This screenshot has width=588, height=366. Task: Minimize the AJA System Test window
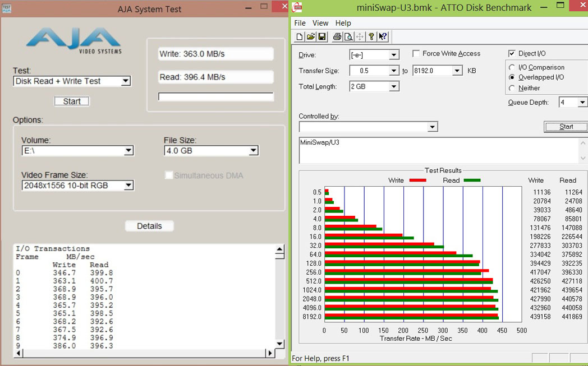point(249,8)
